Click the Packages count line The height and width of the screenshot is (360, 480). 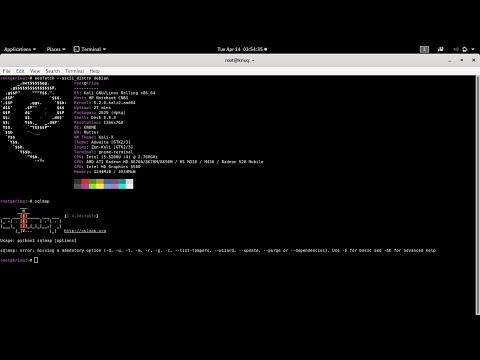pyautogui.click(x=100, y=113)
